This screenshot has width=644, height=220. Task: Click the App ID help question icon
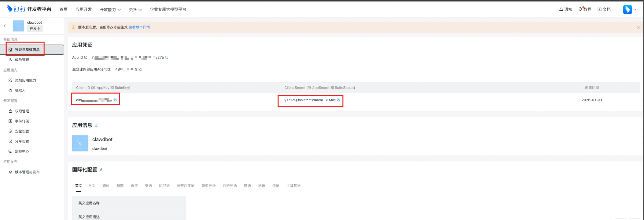click(86, 58)
